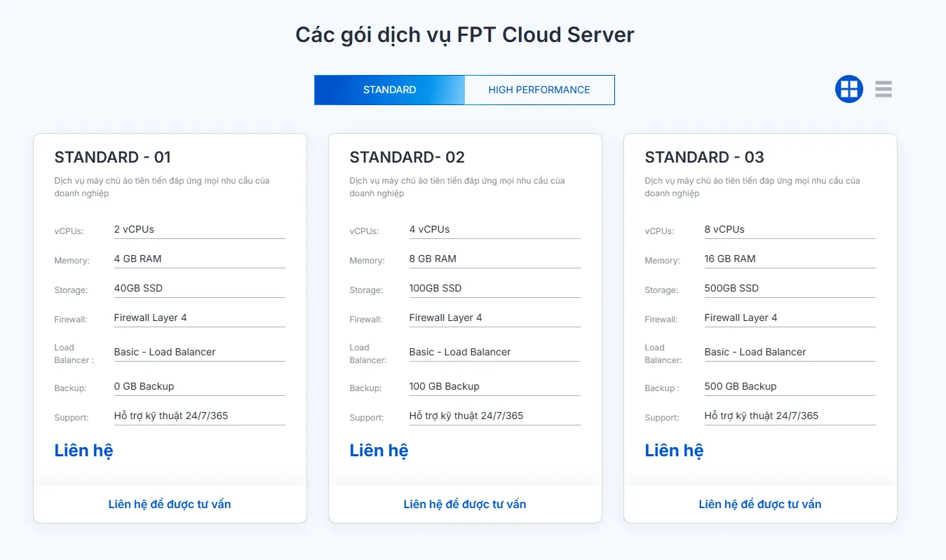Click 'Hỗ trợ kỹ thuật 24/7/365' in STANDARD - 03

tap(762, 416)
